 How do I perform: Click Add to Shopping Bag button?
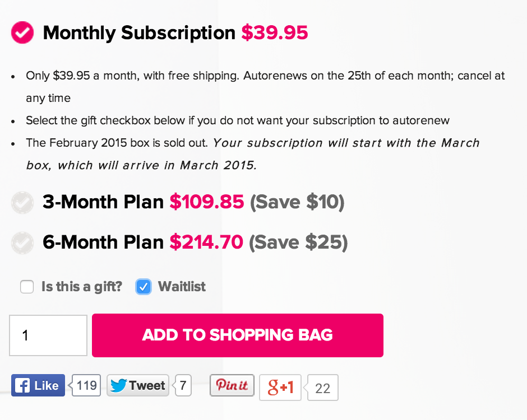[x=238, y=335]
